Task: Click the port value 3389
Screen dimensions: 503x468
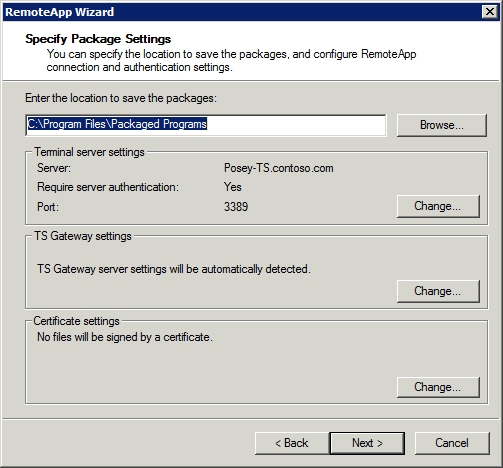Action: 236,207
